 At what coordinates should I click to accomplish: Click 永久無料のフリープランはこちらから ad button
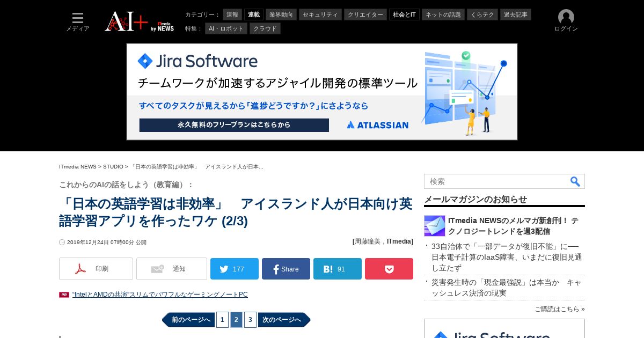tap(234, 125)
